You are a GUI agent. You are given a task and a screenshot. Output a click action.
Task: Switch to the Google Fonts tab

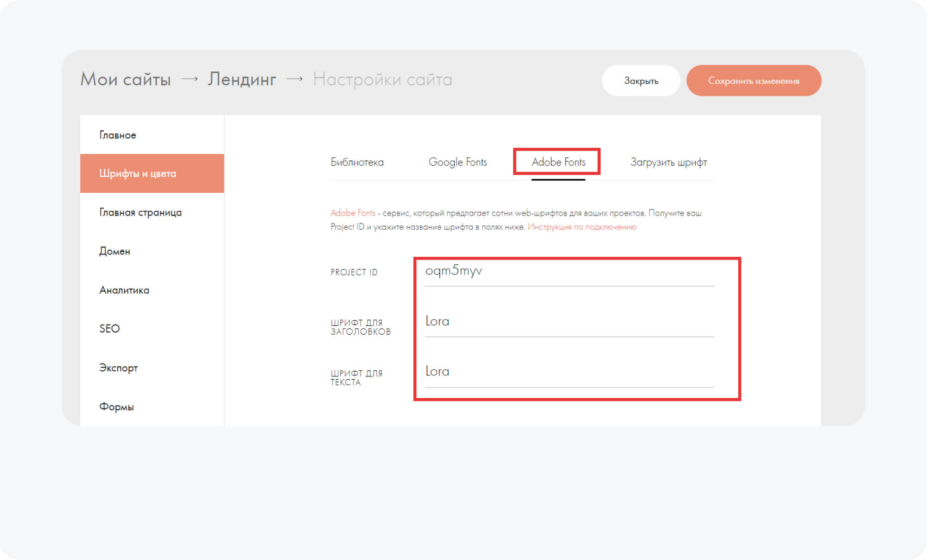tap(457, 162)
